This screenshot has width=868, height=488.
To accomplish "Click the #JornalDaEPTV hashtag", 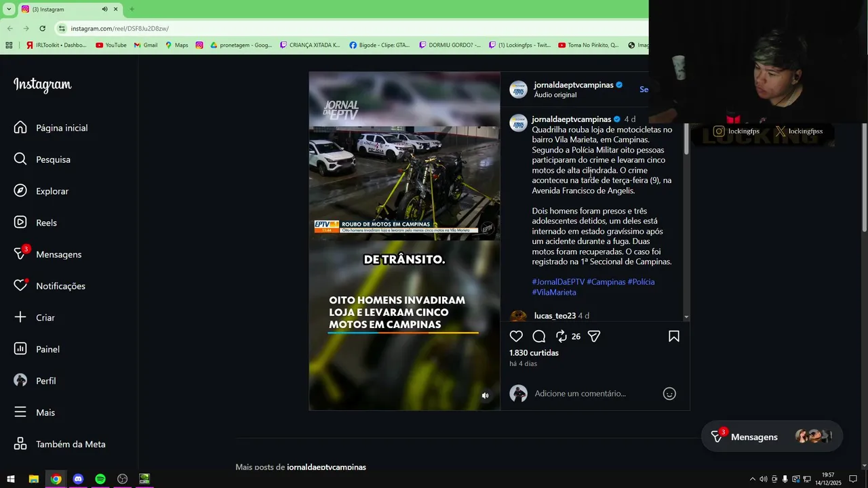I will point(558,281).
